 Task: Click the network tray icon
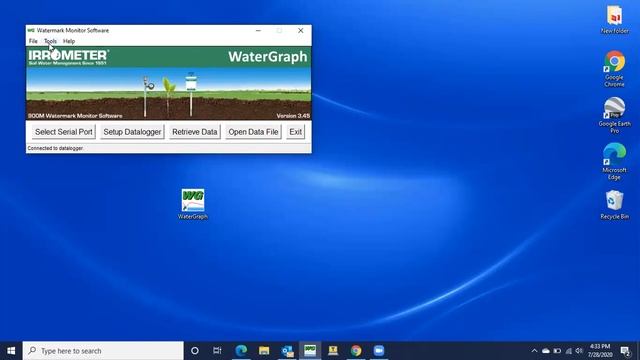tap(569, 351)
